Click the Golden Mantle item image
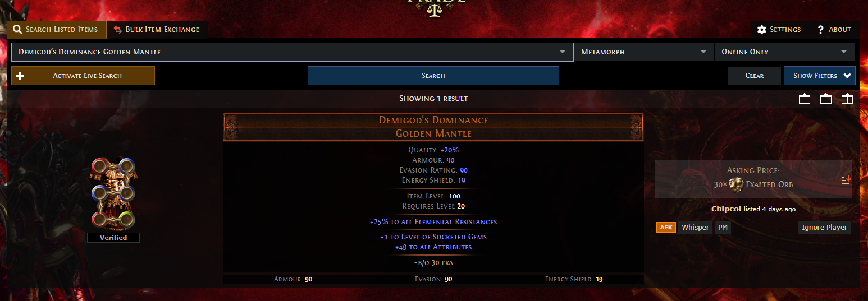This screenshot has height=301, width=868. 112,193
